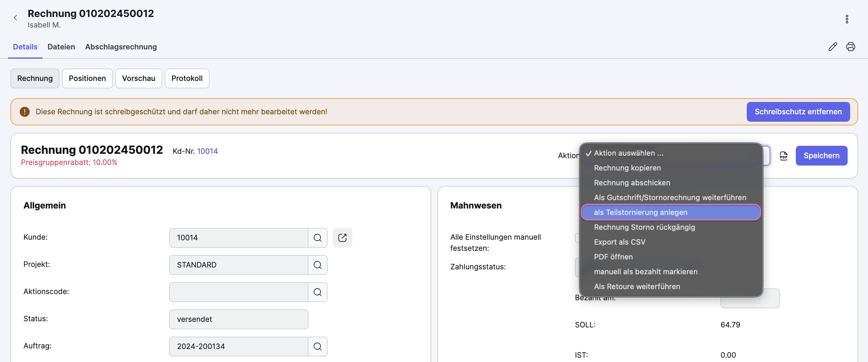This screenshot has width=868, height=362.
Task: Click the 'Allgemein' section heading
Action: point(44,205)
